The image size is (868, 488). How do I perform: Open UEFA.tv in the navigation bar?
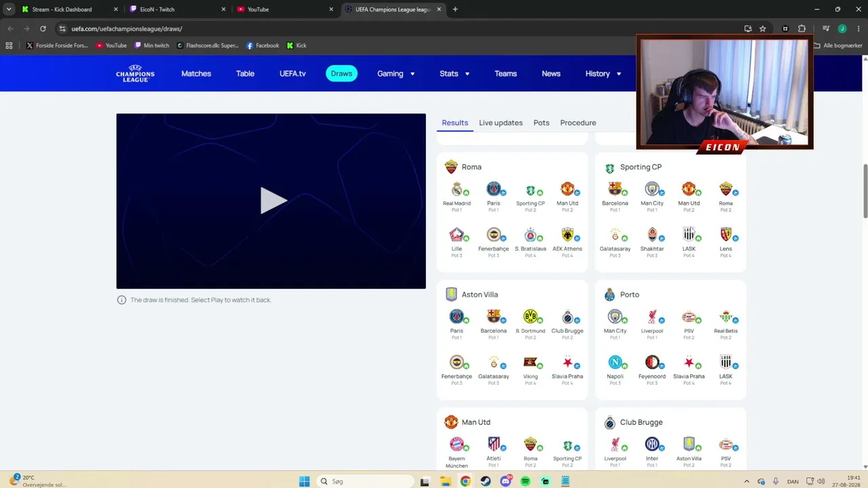tap(292, 74)
